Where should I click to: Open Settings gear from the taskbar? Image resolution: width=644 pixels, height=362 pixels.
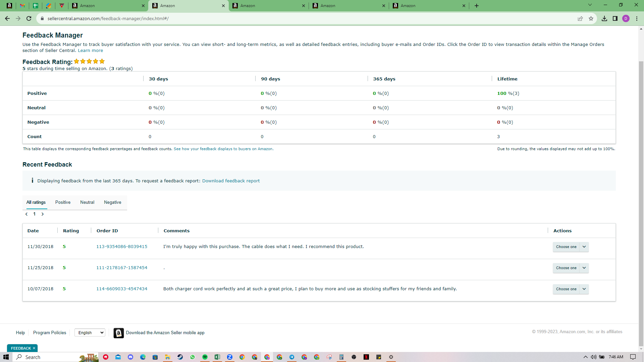(x=391, y=357)
